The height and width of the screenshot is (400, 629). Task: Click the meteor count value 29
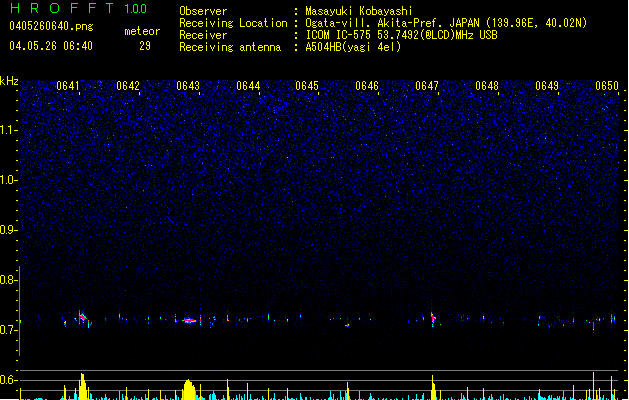point(145,46)
